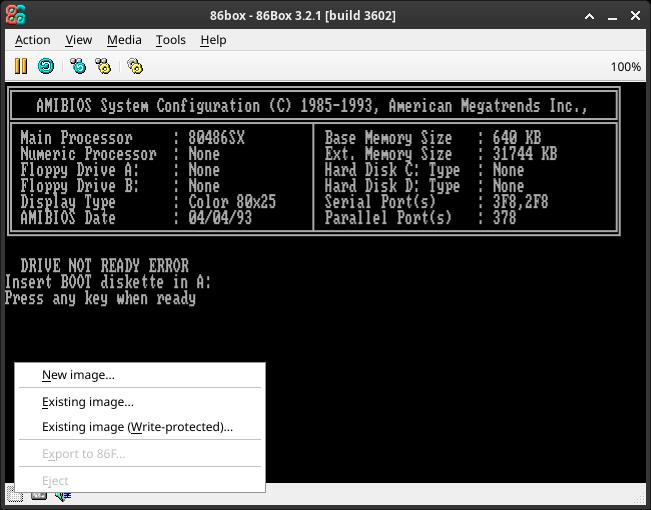The width and height of the screenshot is (651, 510).
Task: Click the Color 80x25 display type
Action: click(x=232, y=202)
